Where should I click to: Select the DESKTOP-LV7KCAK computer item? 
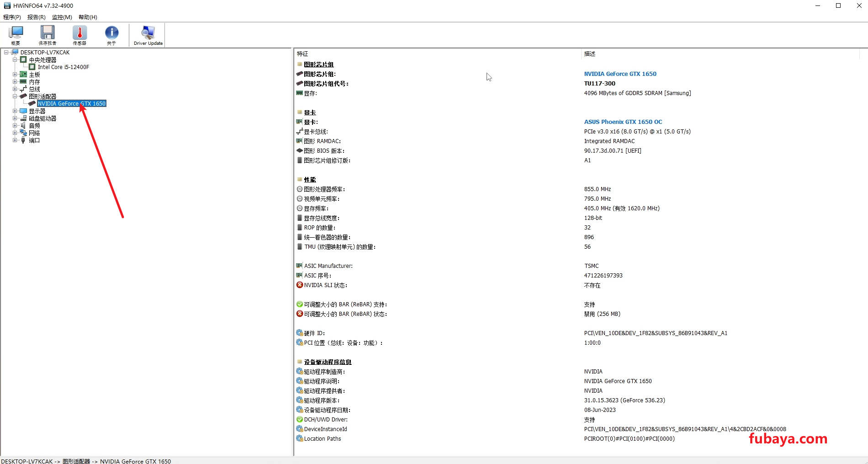pyautogui.click(x=45, y=52)
